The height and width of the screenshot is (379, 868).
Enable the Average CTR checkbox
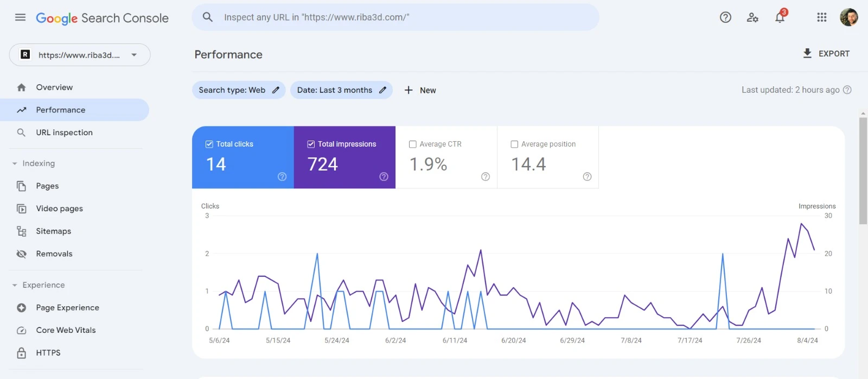(413, 144)
